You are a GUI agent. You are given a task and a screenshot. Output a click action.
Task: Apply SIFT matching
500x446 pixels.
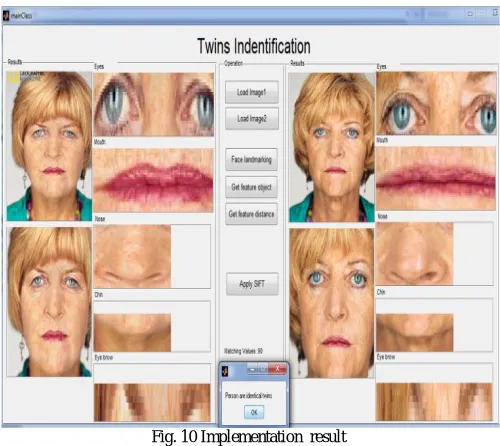pyautogui.click(x=252, y=284)
